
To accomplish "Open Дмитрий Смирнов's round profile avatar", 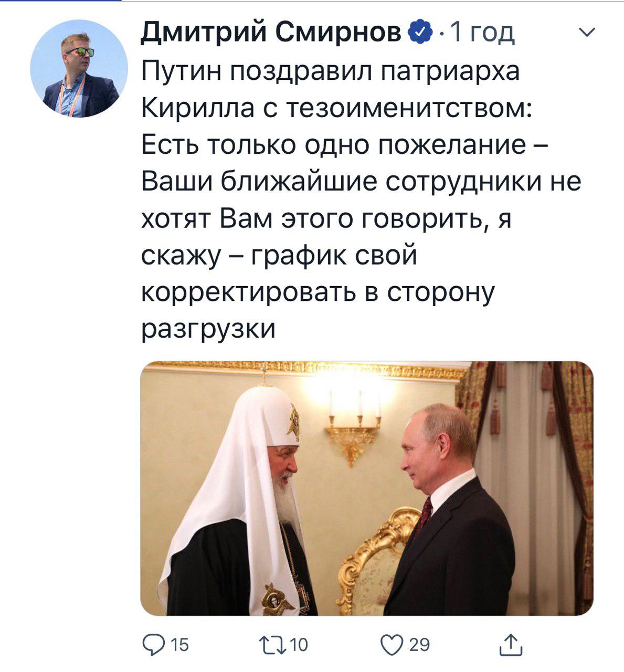I will 79,69.
